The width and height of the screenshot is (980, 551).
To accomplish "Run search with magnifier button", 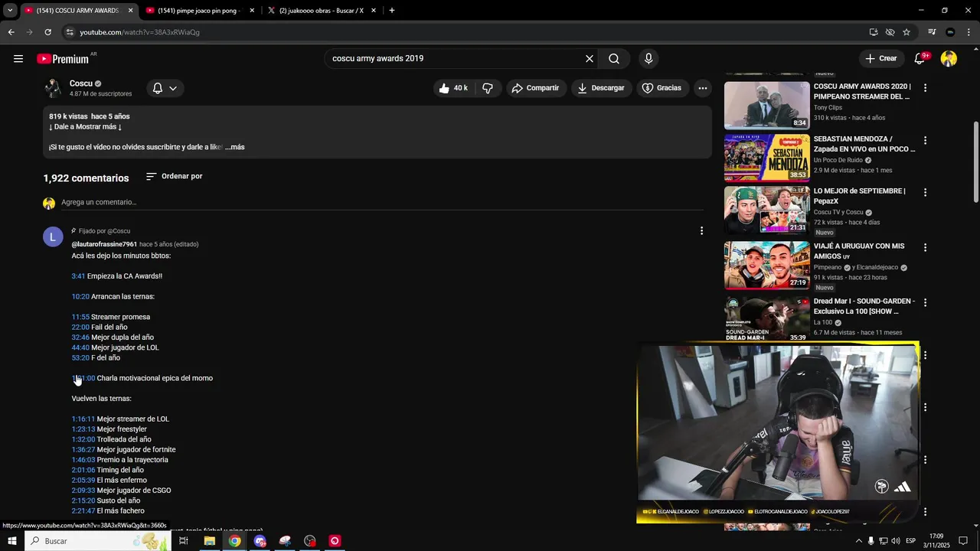I will (x=614, y=59).
